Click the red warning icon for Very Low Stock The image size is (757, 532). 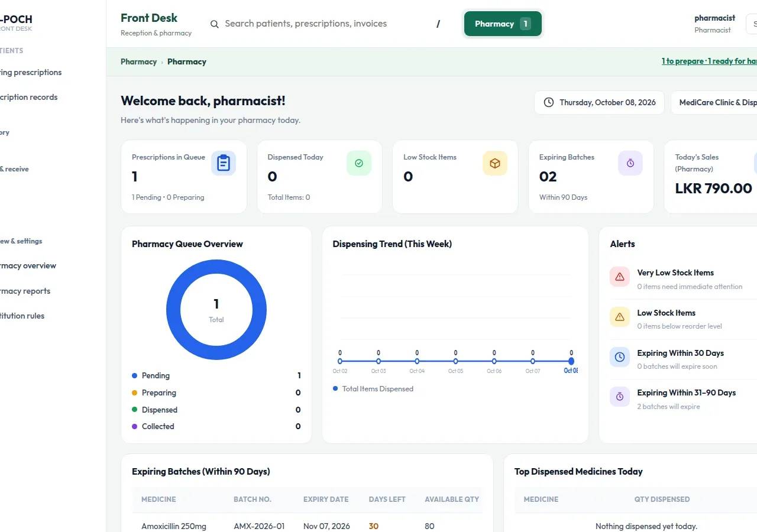620,277
